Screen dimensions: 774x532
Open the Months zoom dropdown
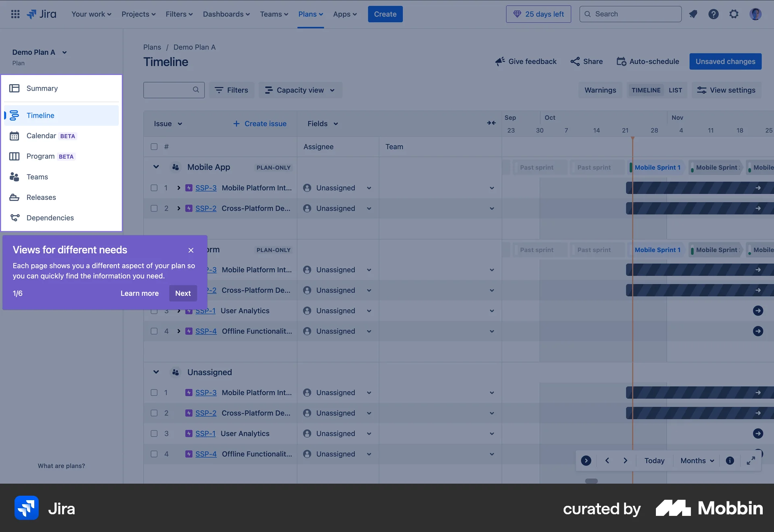[696, 460]
